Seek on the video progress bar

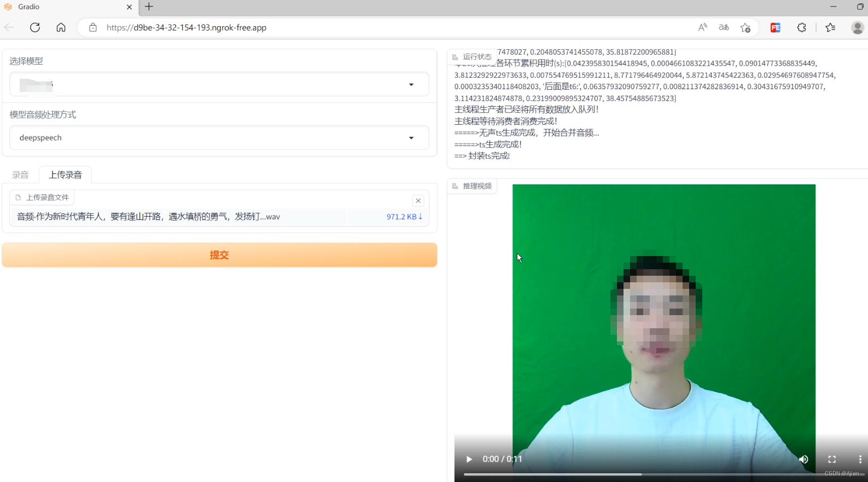[x=663, y=474]
